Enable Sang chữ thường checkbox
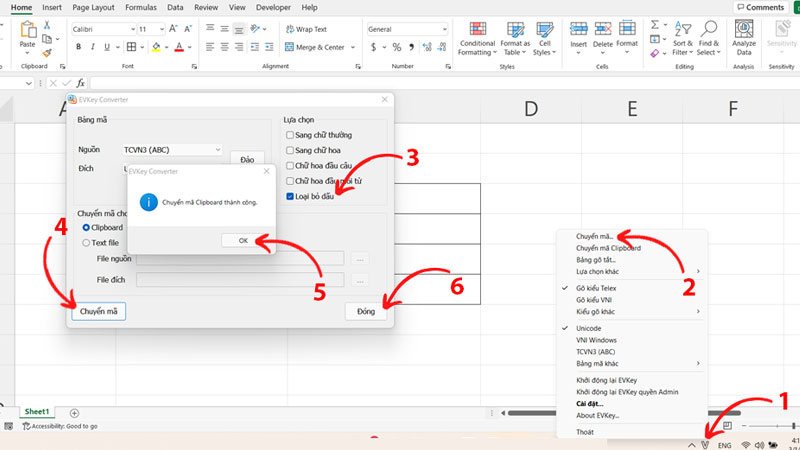This screenshot has width=800, height=450. point(290,135)
